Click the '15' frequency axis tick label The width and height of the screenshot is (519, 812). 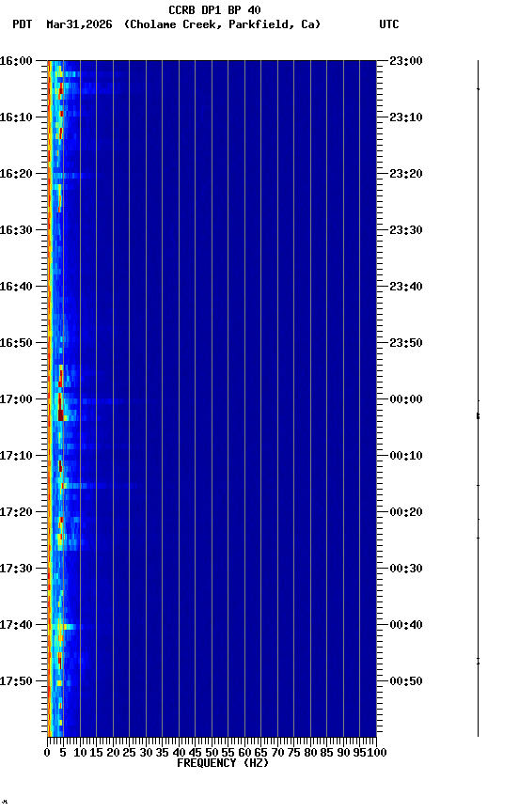click(x=96, y=754)
